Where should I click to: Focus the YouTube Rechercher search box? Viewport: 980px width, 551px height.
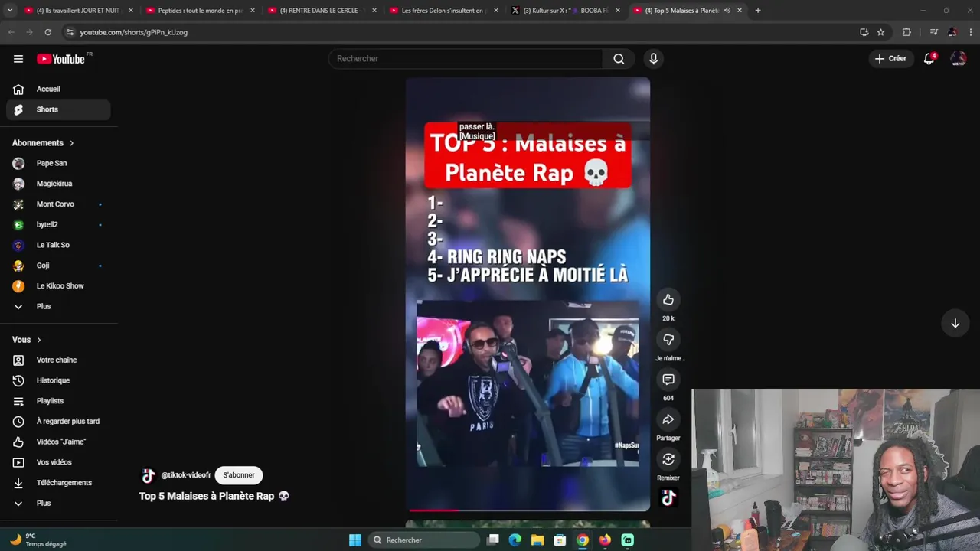(465, 59)
